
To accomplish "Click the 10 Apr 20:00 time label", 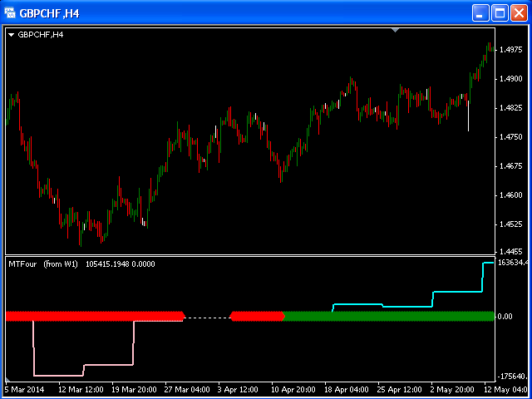I will (293, 388).
